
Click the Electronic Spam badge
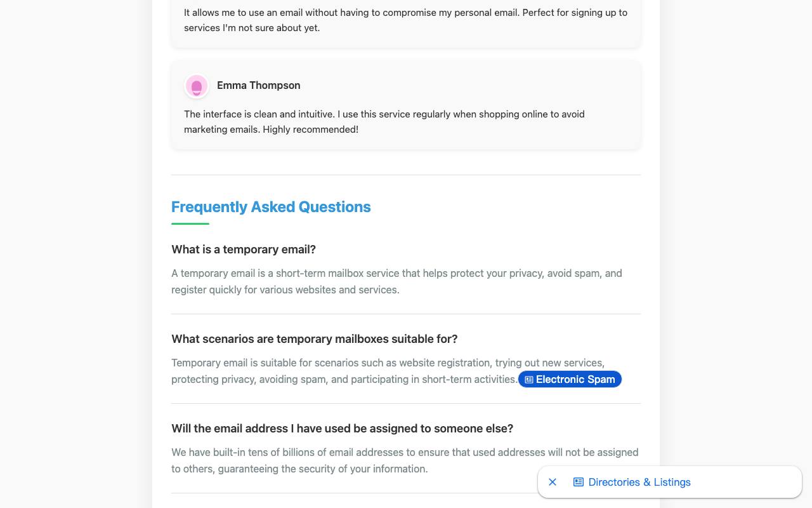[570, 379]
